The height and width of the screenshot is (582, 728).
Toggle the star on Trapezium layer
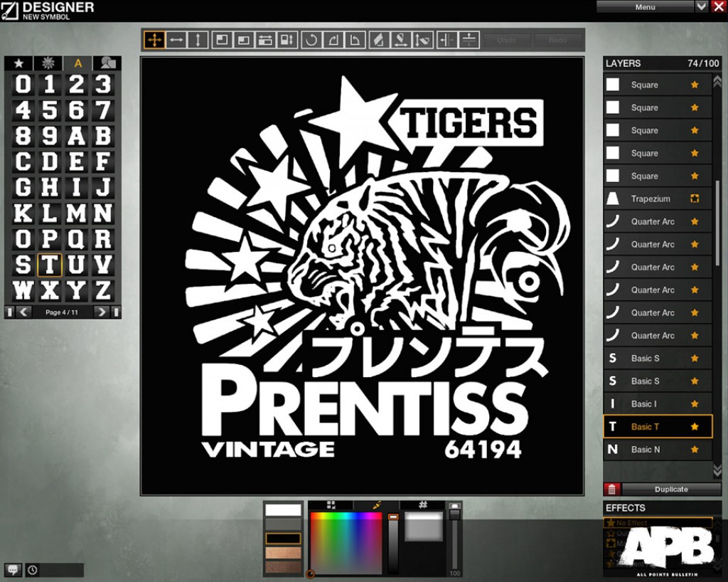[695, 199]
